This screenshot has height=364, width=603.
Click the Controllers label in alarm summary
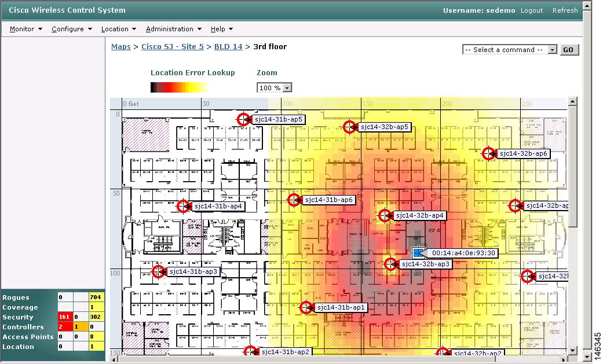(23, 327)
